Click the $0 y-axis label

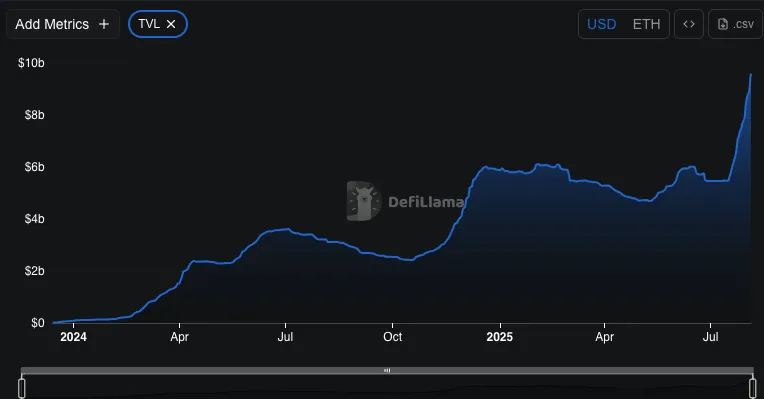[x=38, y=323]
